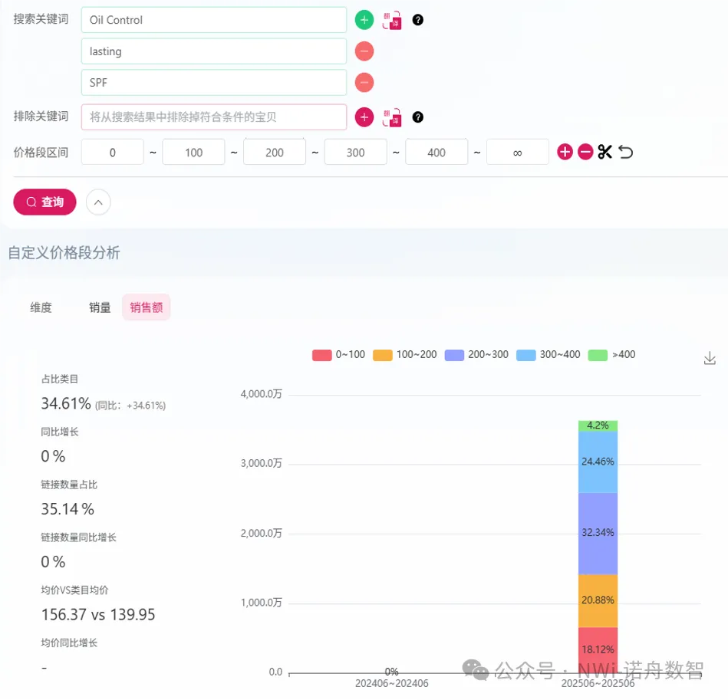Viewport: 728px width, 700px height.
Task: Remove a price range segment
Action: pos(585,152)
